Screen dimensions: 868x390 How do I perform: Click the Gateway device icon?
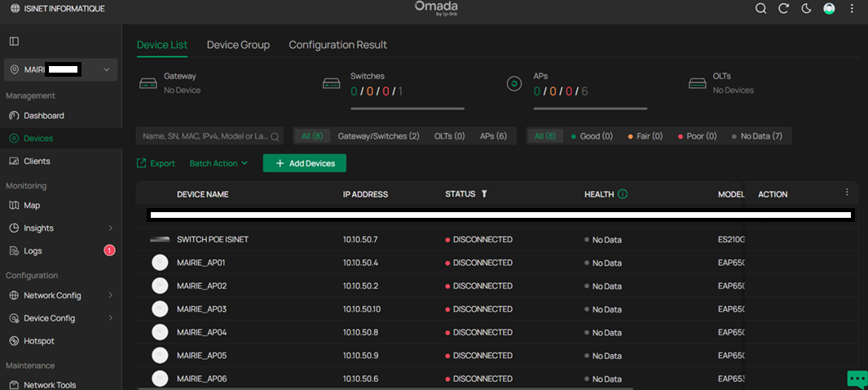[x=148, y=84]
